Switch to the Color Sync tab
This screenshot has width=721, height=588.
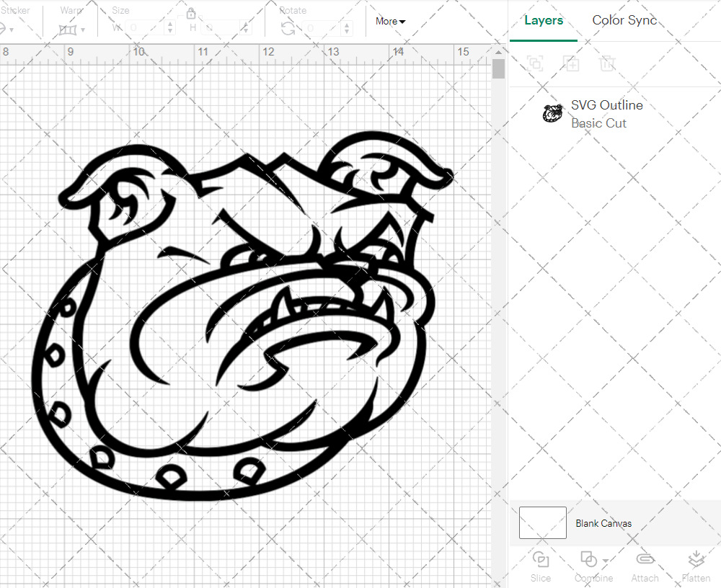tap(624, 20)
